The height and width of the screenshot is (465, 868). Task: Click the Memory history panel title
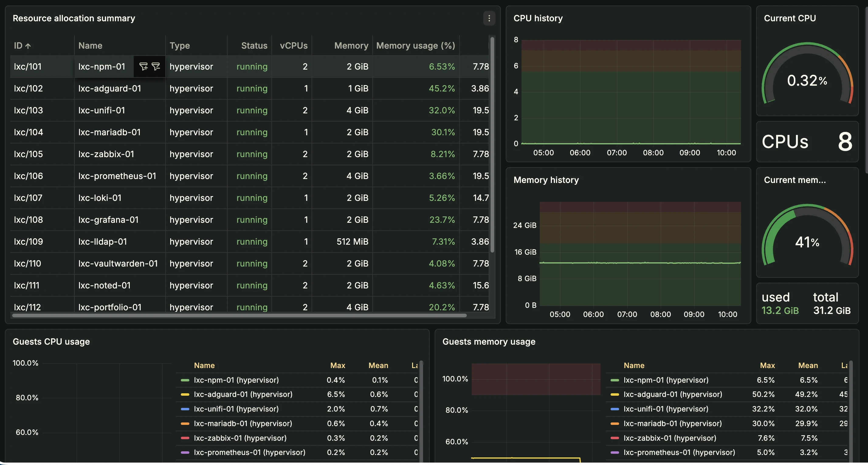(546, 180)
